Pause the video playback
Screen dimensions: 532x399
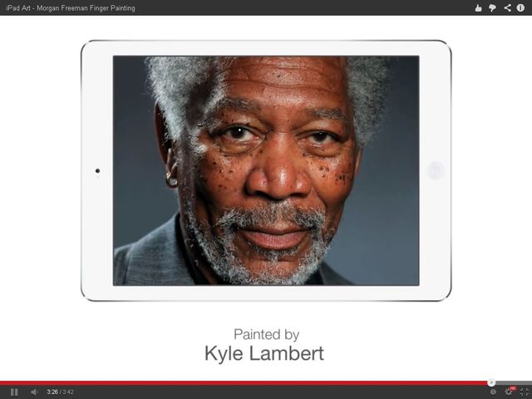pos(14,392)
